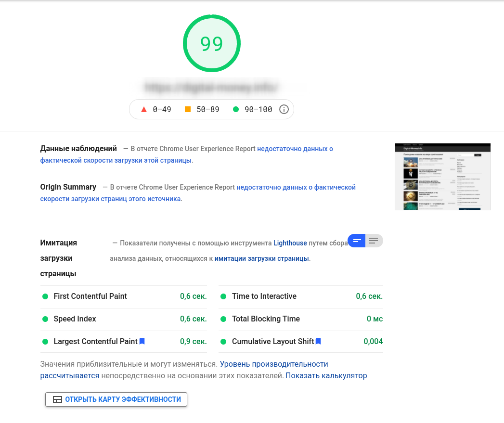Screen dimensions: 504x423
Task: Click the 'Показать калькулятор' link
Action: pos(326,376)
